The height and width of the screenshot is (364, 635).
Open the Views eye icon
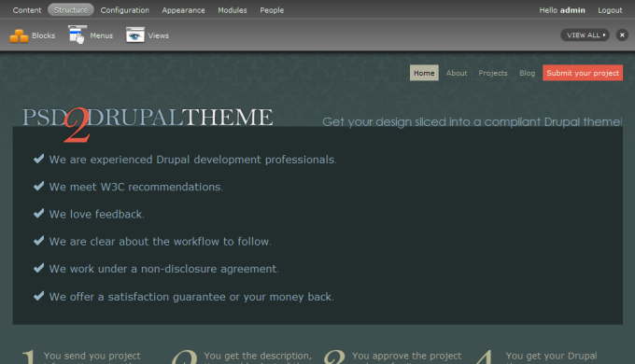[x=135, y=35]
